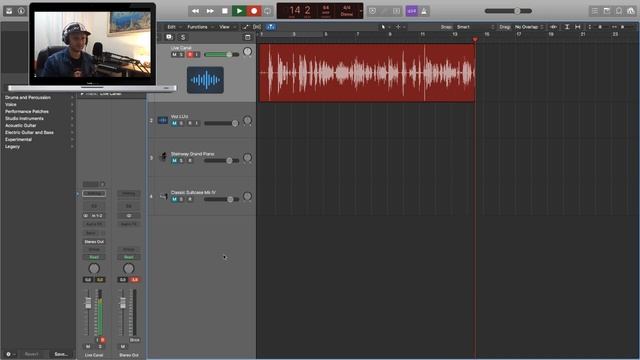This screenshot has height=360, width=640.
Task: Toggle the purple Count-in button
Action: [411, 11]
